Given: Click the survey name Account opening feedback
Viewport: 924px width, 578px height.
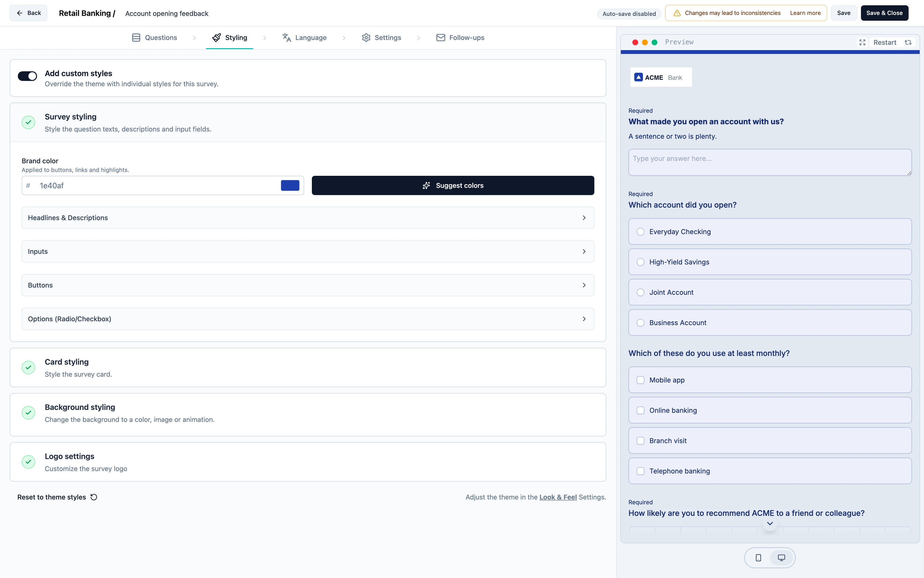Looking at the screenshot, I should pos(167,13).
